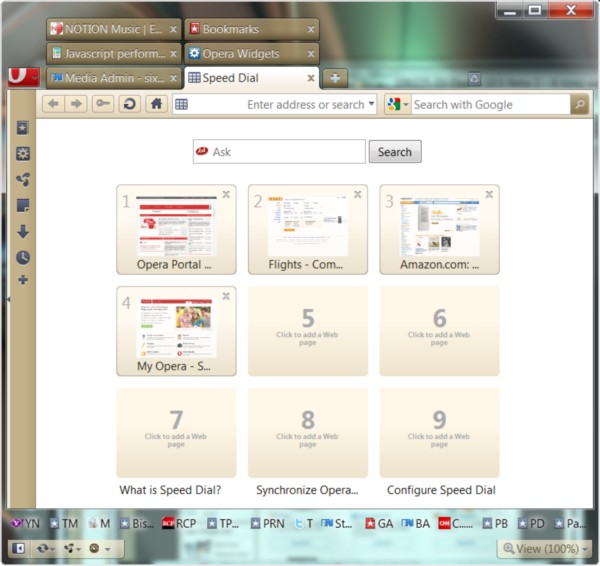Open Bookmarks panel in the sidebar
The height and width of the screenshot is (566, 600).
point(23,128)
